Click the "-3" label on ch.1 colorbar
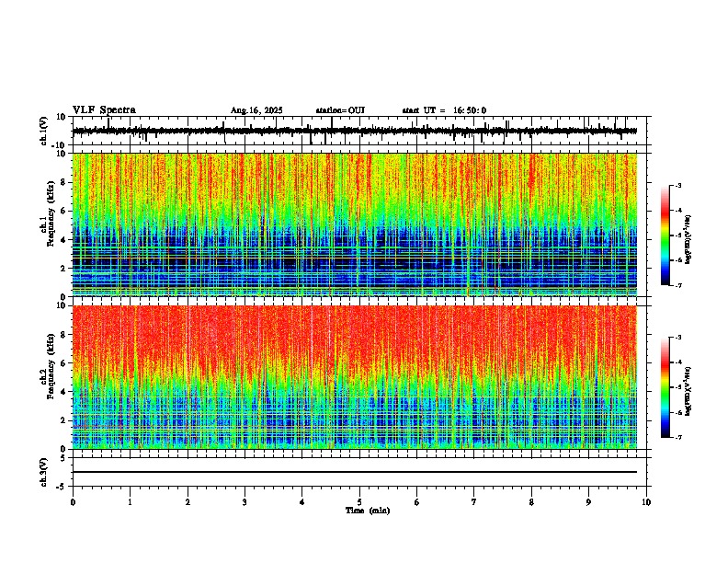The width and height of the screenshot is (728, 563). pyautogui.click(x=677, y=185)
